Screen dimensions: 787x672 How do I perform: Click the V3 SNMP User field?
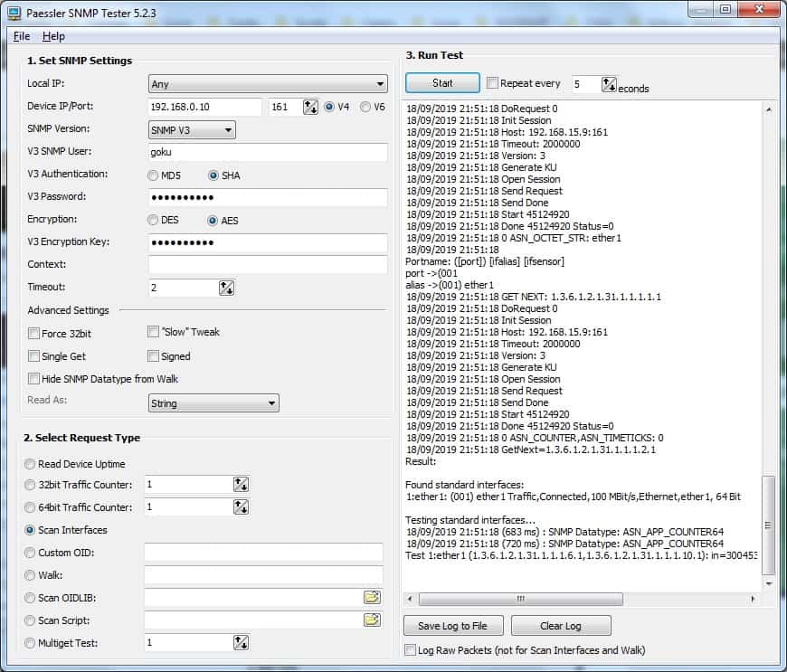(268, 152)
